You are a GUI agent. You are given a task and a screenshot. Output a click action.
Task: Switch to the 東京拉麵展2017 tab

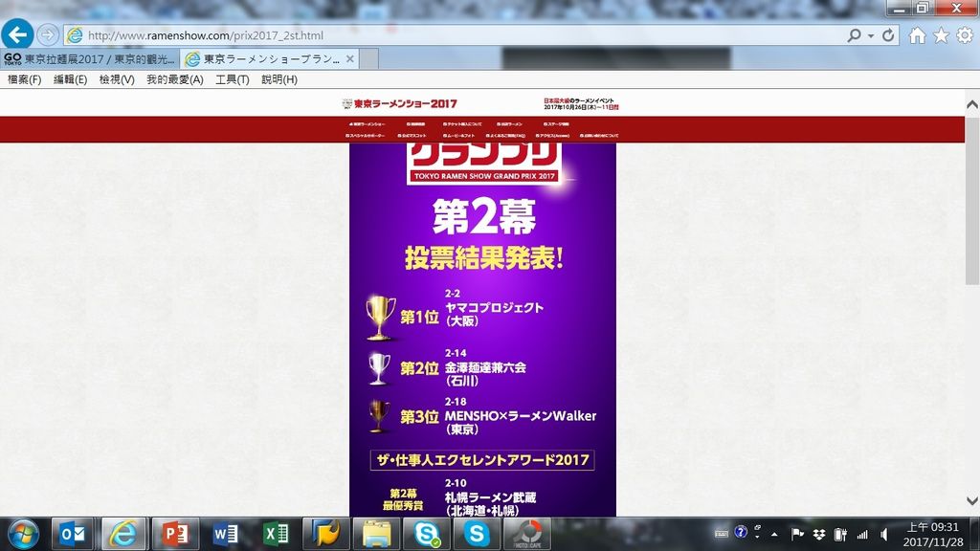click(91, 58)
